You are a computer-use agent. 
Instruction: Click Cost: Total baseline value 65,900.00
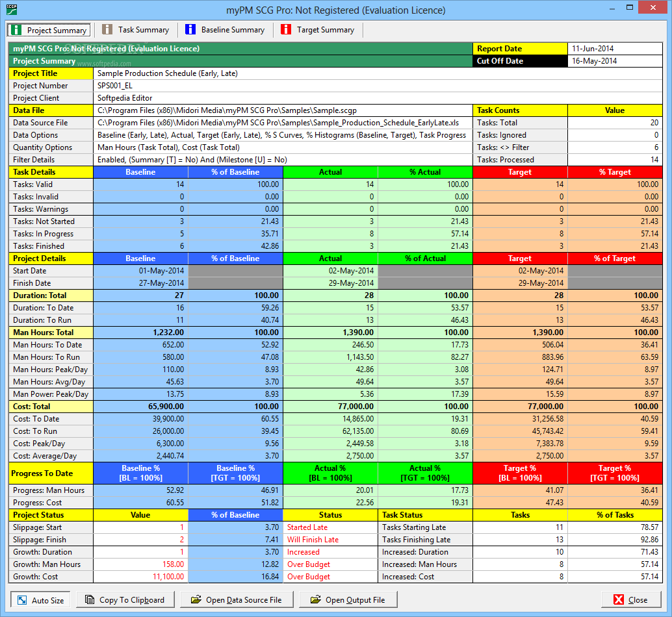[140, 407]
